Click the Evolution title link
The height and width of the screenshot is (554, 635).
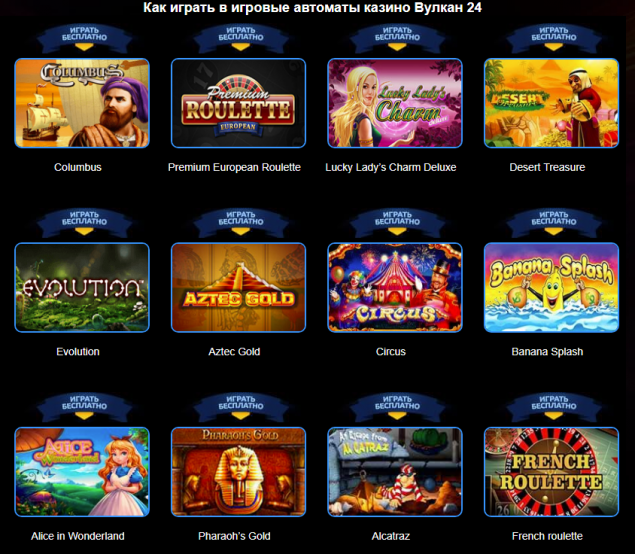[78, 352]
